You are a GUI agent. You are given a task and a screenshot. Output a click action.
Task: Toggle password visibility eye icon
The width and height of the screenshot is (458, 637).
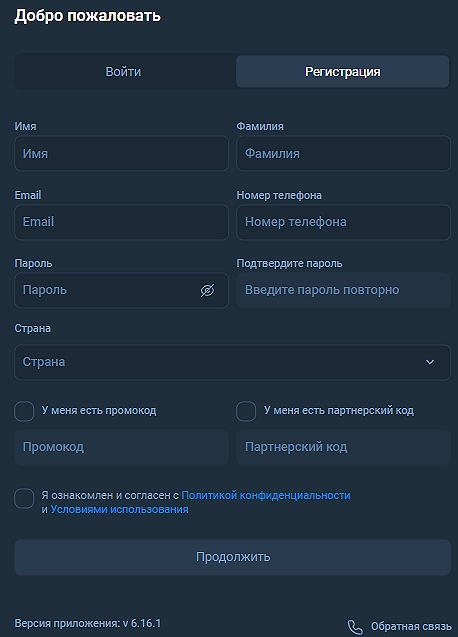click(207, 290)
